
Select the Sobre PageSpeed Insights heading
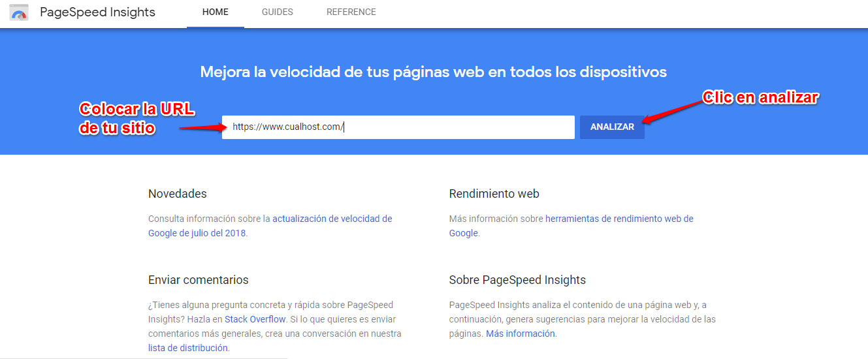(517, 280)
